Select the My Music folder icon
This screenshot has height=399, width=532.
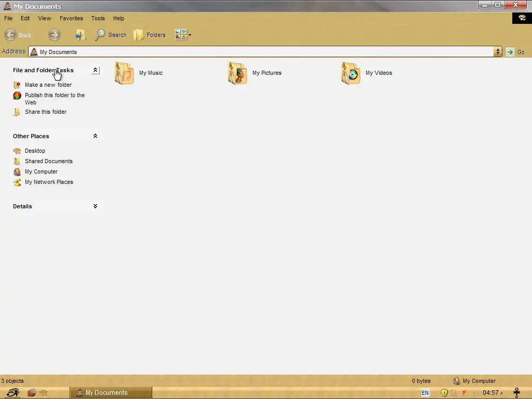click(124, 73)
